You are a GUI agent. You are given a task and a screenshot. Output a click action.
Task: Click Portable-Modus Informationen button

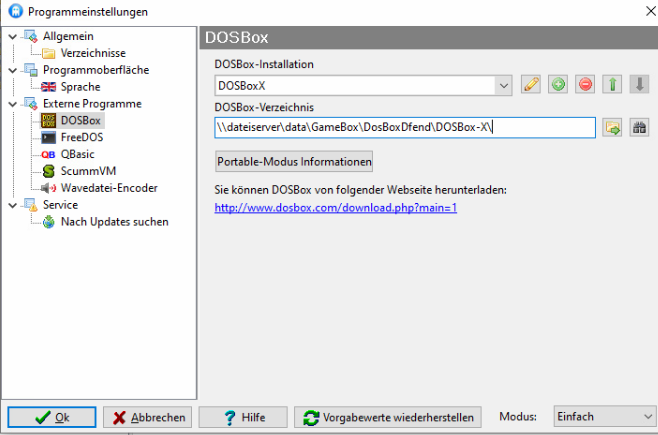294,161
